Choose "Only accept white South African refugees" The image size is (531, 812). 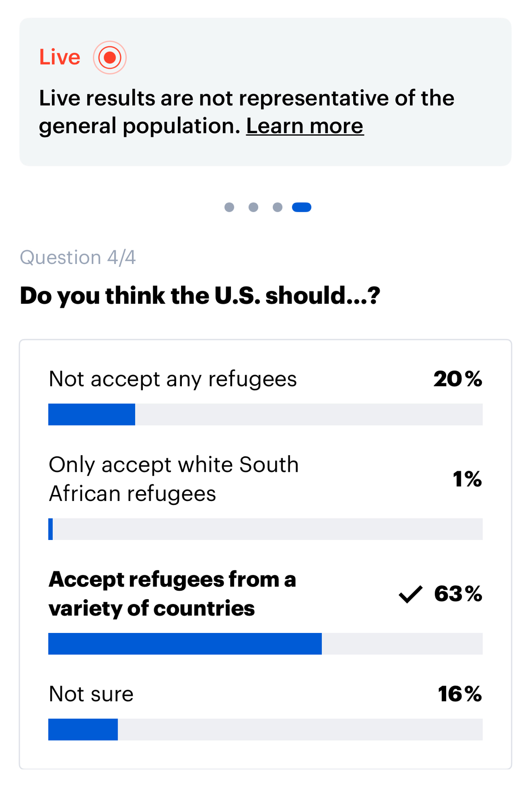173,479
